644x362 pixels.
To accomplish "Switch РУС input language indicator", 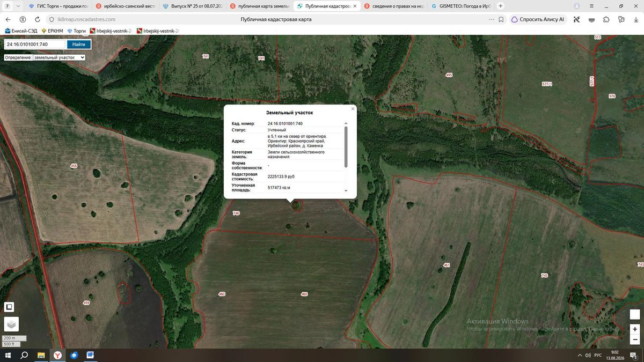I will [598, 355].
